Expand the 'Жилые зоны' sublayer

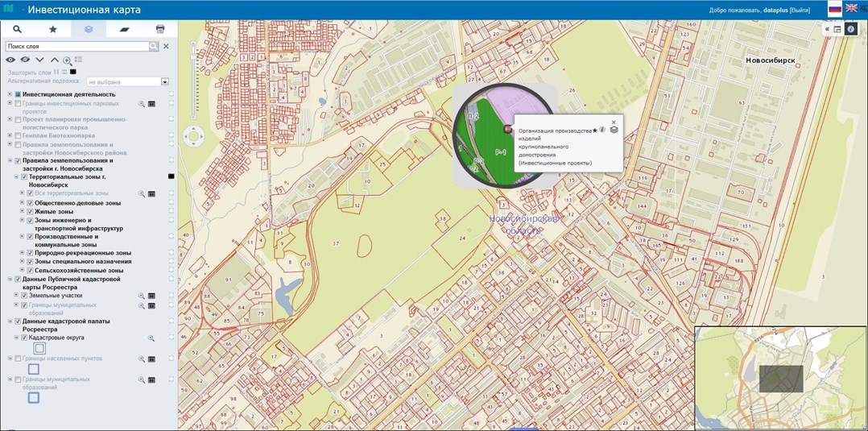(23, 212)
